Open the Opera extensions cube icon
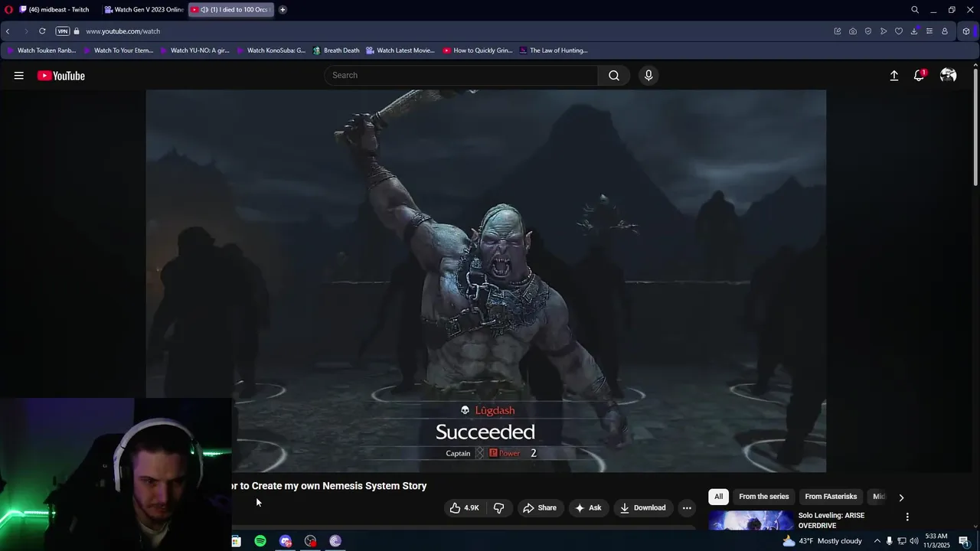 (966, 31)
